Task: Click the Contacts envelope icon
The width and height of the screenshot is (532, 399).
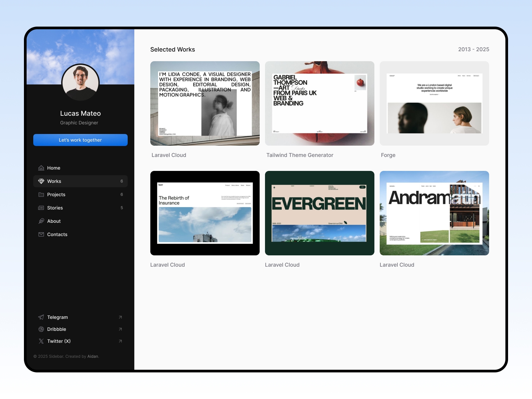Action: pos(41,234)
